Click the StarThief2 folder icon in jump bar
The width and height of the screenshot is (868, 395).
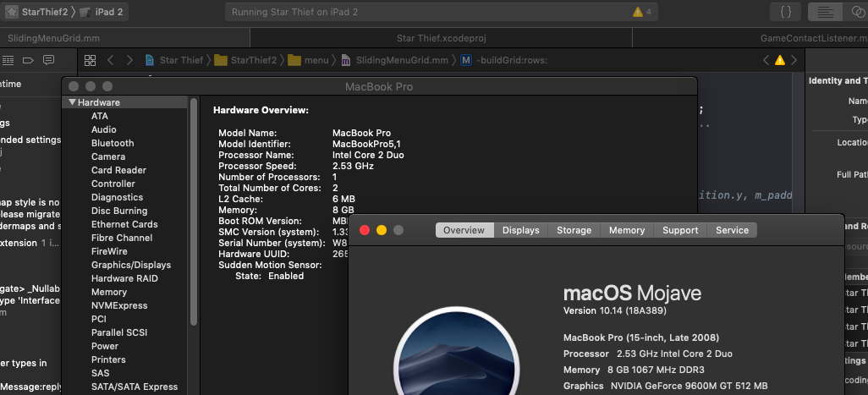click(220, 60)
